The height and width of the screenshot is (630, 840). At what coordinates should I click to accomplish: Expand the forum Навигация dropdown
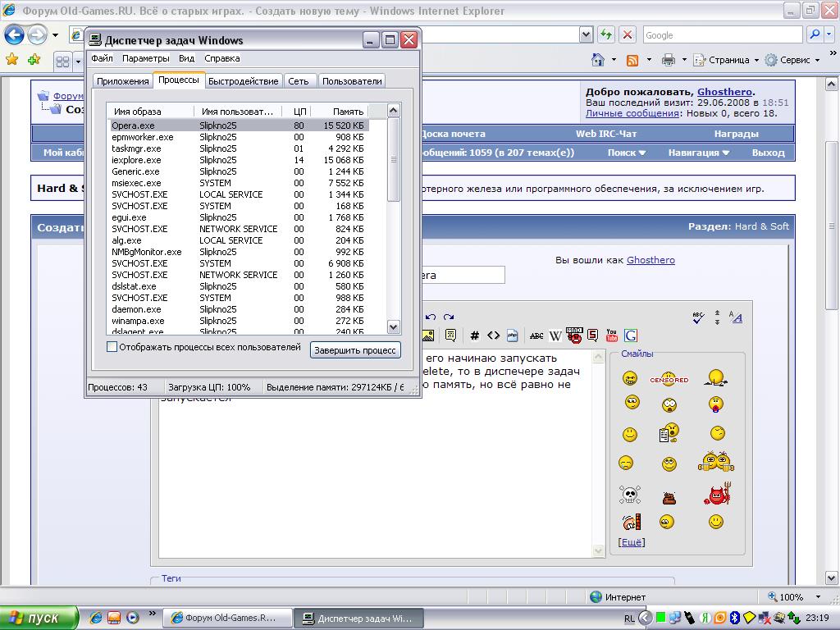click(698, 153)
